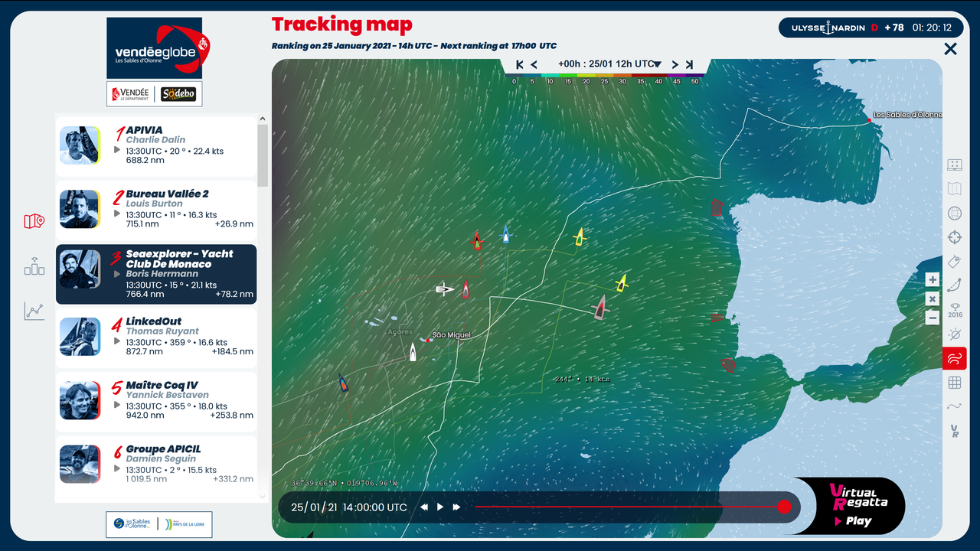Click the Sodebo sponsor logo
This screenshot has height=551, width=980.
pos(178,93)
